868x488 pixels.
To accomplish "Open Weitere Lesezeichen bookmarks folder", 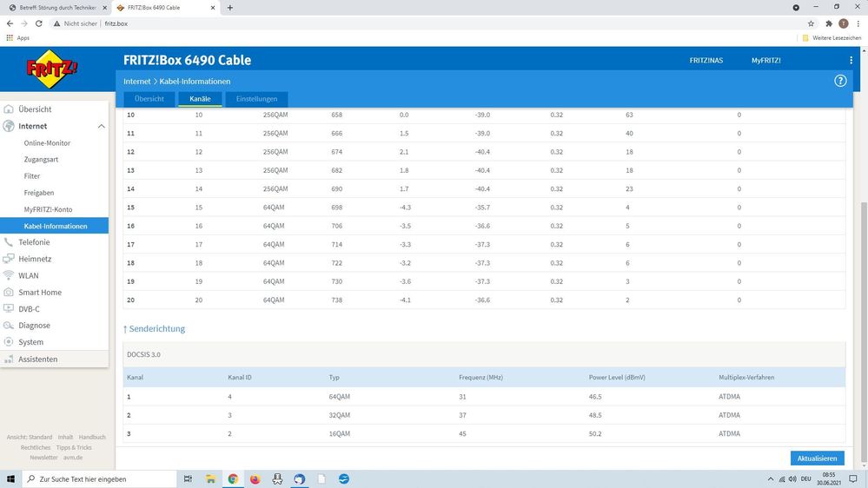I will (832, 37).
